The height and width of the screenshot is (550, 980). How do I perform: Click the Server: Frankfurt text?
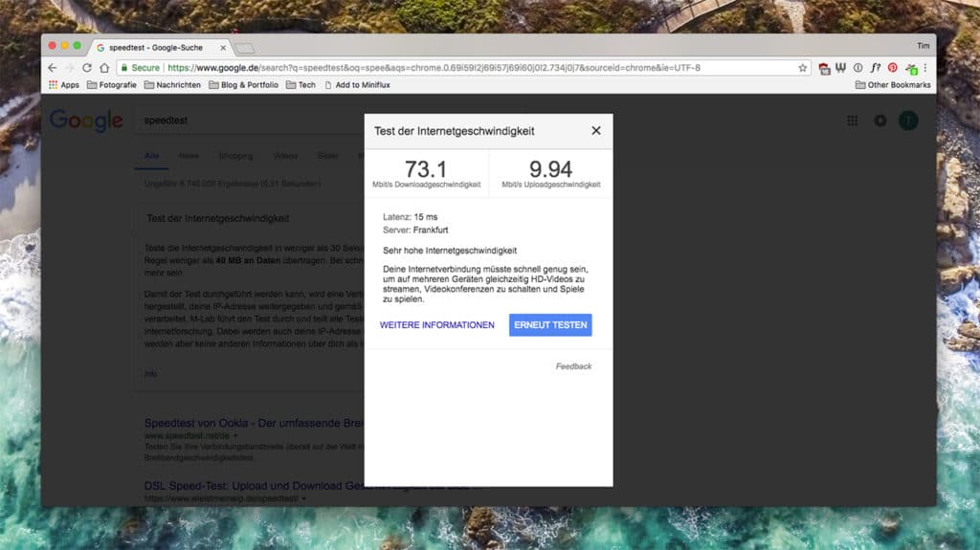pos(415,230)
